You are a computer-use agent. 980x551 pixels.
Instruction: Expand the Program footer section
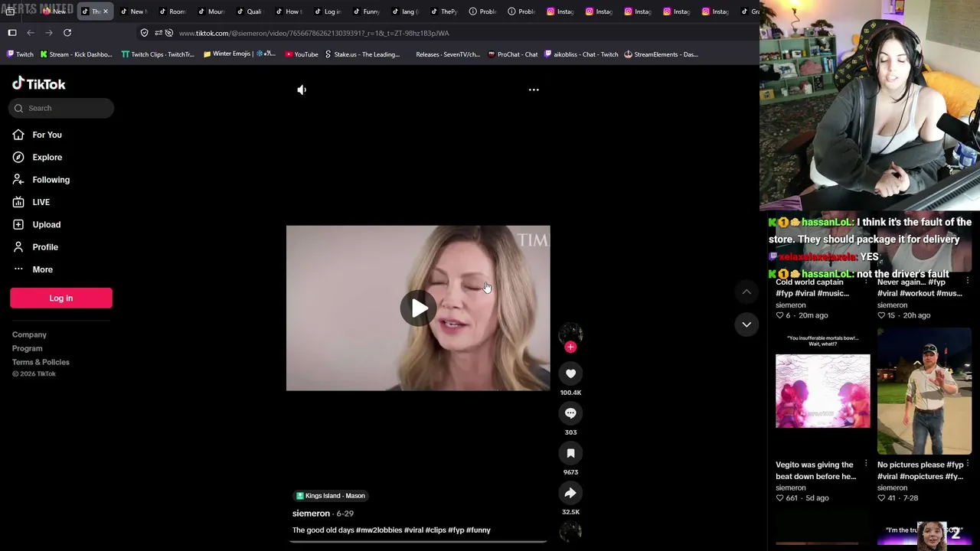pyautogui.click(x=27, y=348)
